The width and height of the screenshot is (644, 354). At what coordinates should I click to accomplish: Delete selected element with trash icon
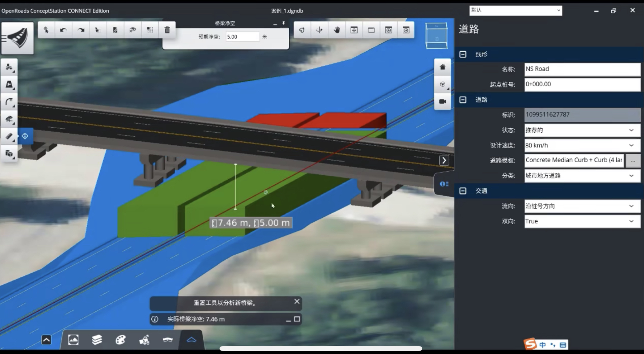(167, 30)
